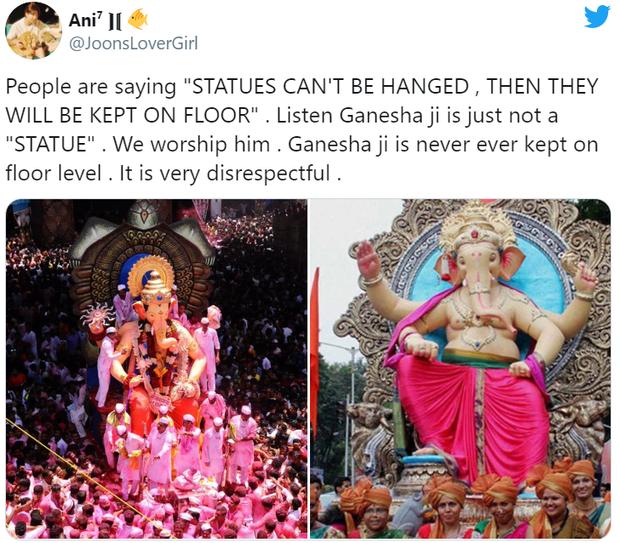Open the Ani⁷ display name
The width and height of the screenshot is (620, 543).
(87, 20)
